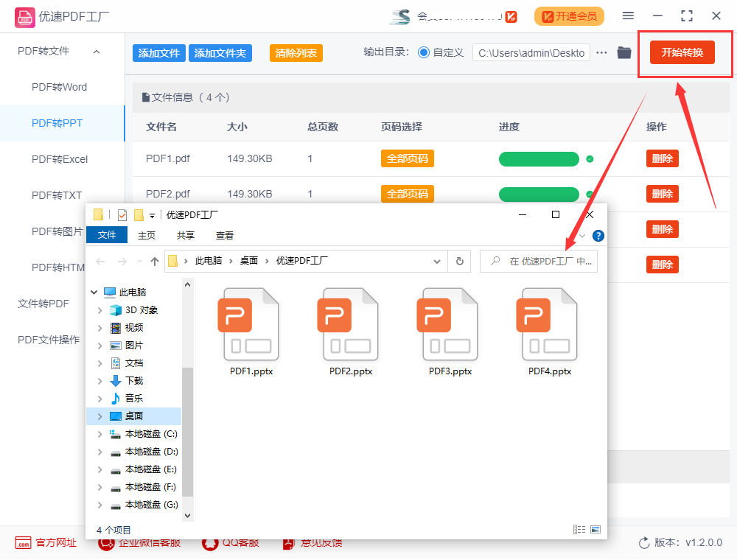
Task: Click the Explorer help question mark icon
Action: [x=598, y=236]
